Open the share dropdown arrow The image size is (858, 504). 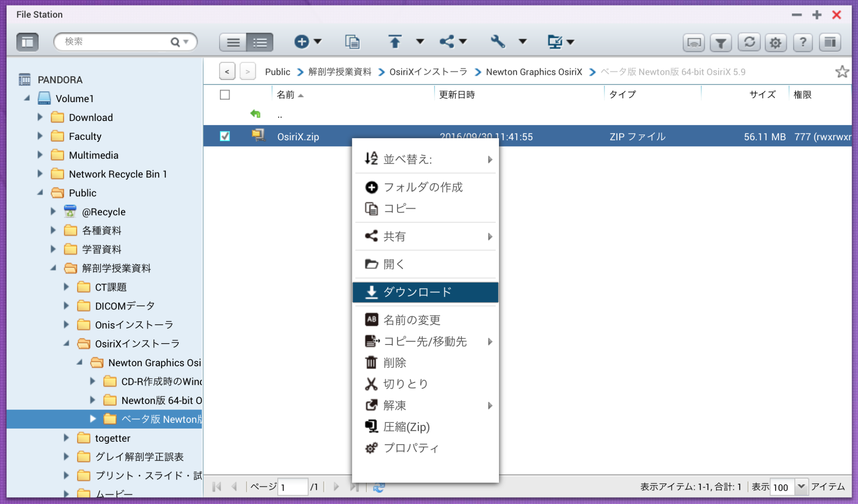point(463,41)
